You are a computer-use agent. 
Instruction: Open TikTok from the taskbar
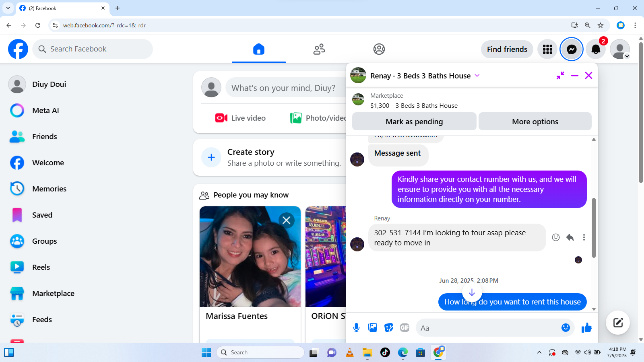pyautogui.click(x=385, y=353)
